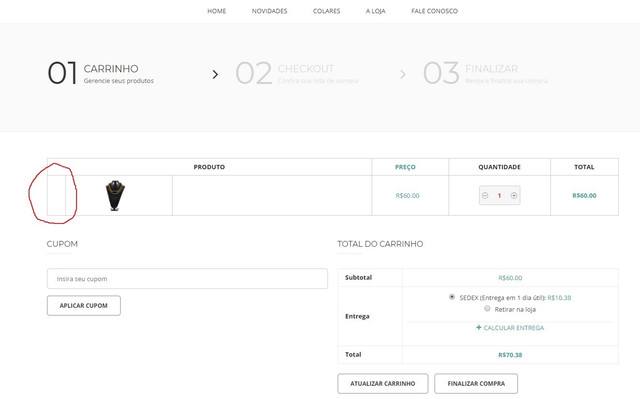Increase quantity with the plus icon

(514, 196)
